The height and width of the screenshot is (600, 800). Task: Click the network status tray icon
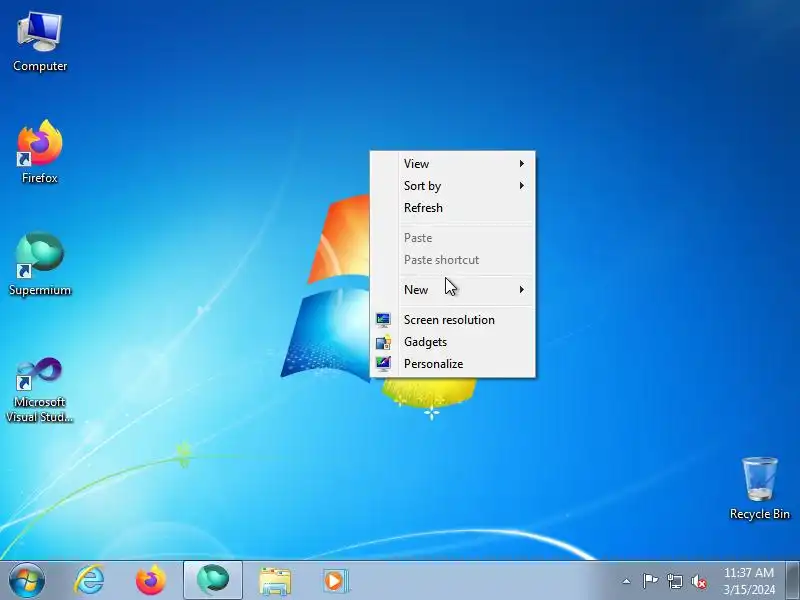click(674, 581)
